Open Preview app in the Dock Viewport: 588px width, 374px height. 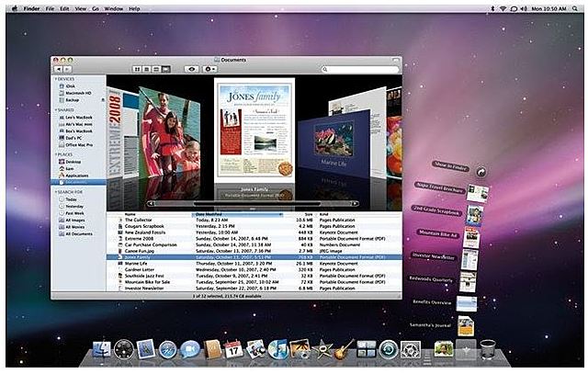tap(256, 349)
